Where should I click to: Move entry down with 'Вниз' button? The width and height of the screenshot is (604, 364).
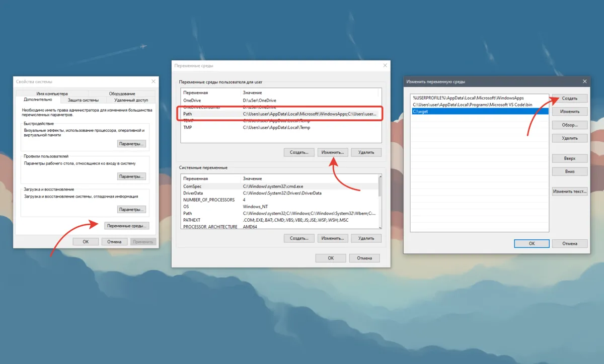[570, 171]
